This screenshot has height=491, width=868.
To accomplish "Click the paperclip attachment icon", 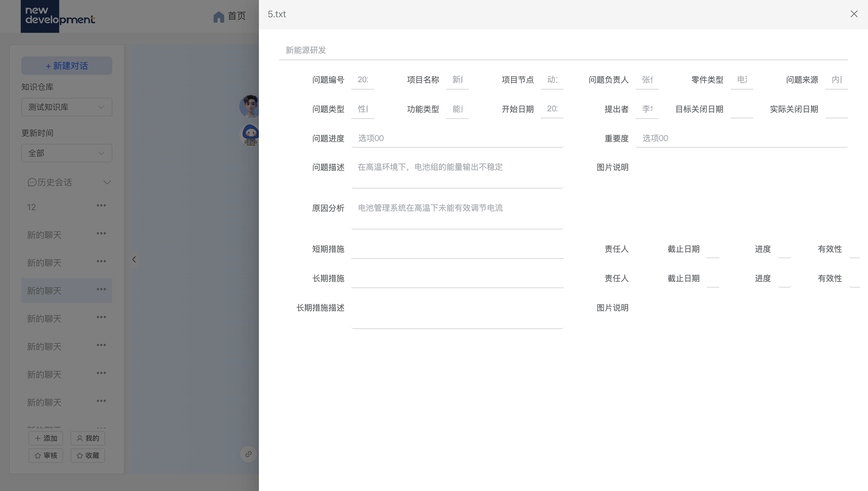I will click(x=248, y=454).
